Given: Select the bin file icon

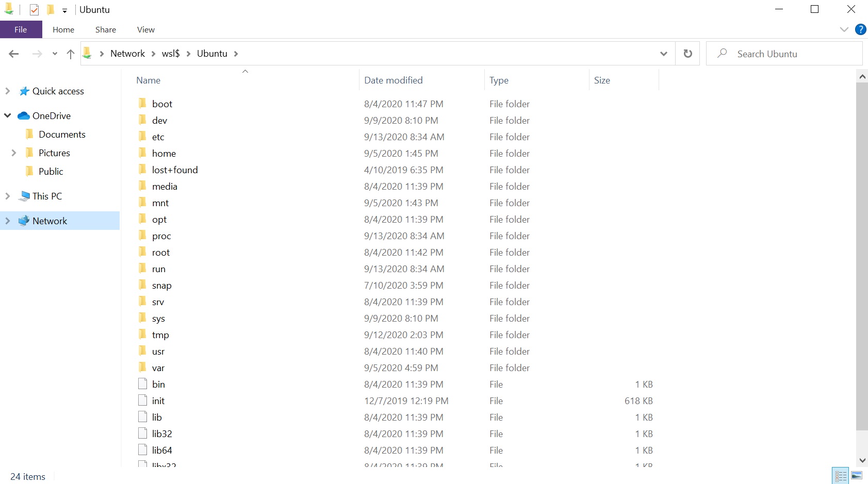Looking at the screenshot, I should [143, 383].
